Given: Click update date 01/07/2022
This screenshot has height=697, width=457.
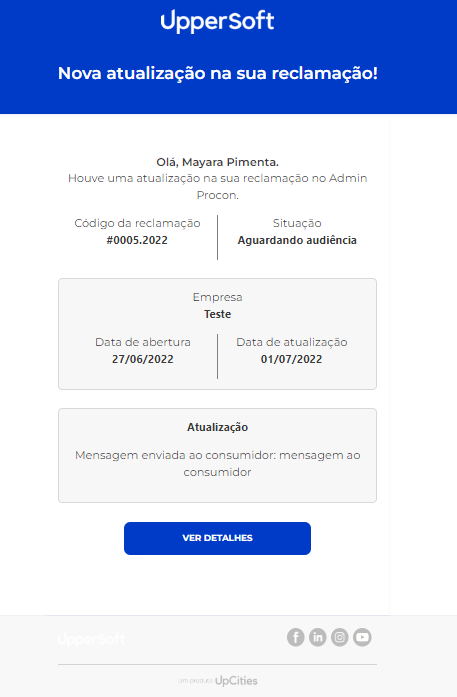Looking at the screenshot, I should (x=292, y=359).
